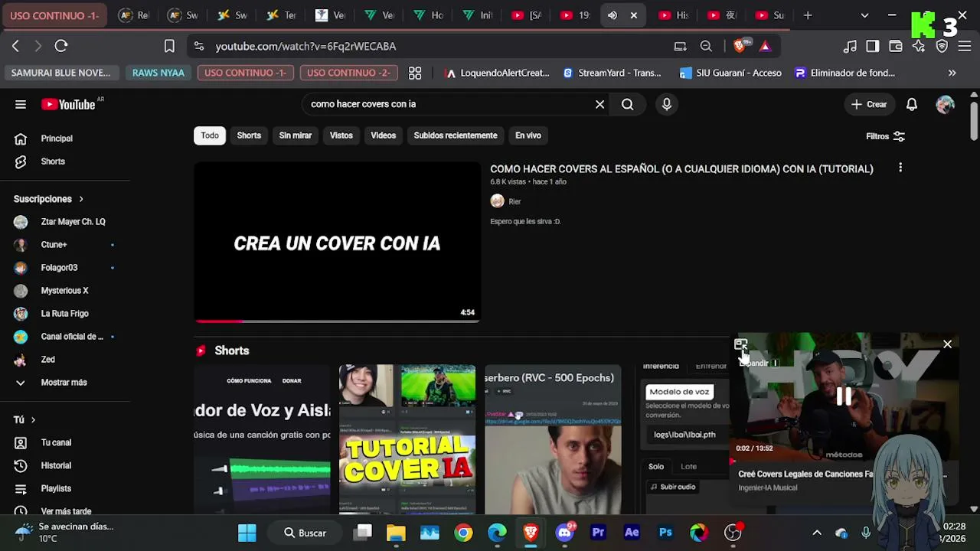Select the Subidos recientemente chip
Screen dimensions: 980x551
pyautogui.click(x=456, y=135)
